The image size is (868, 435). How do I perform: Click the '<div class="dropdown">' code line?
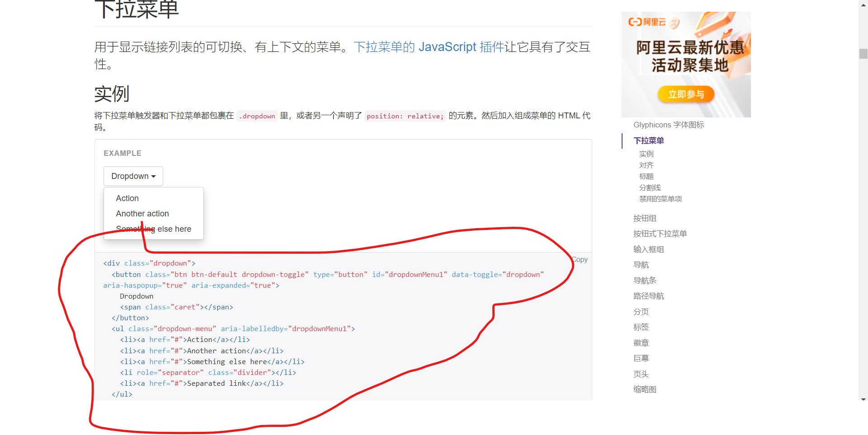click(149, 263)
